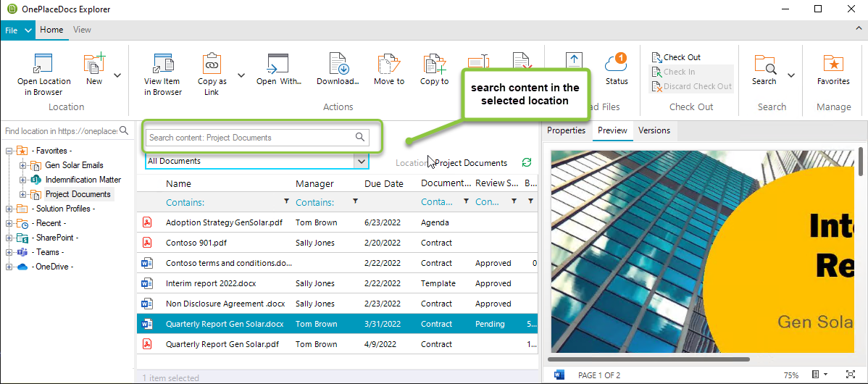Click Discard Check Out command
This screenshot has width=868, height=384.
pyautogui.click(x=691, y=85)
